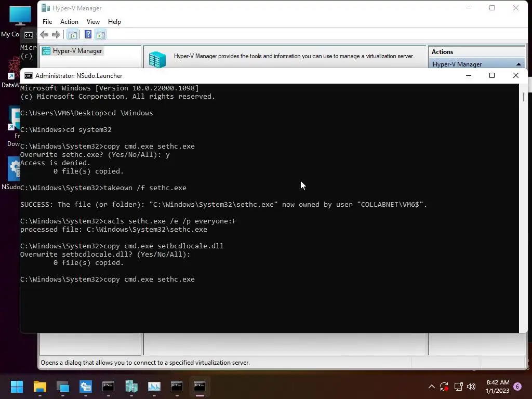
Task: Click the status bar text about connecting to server
Action: point(145,363)
